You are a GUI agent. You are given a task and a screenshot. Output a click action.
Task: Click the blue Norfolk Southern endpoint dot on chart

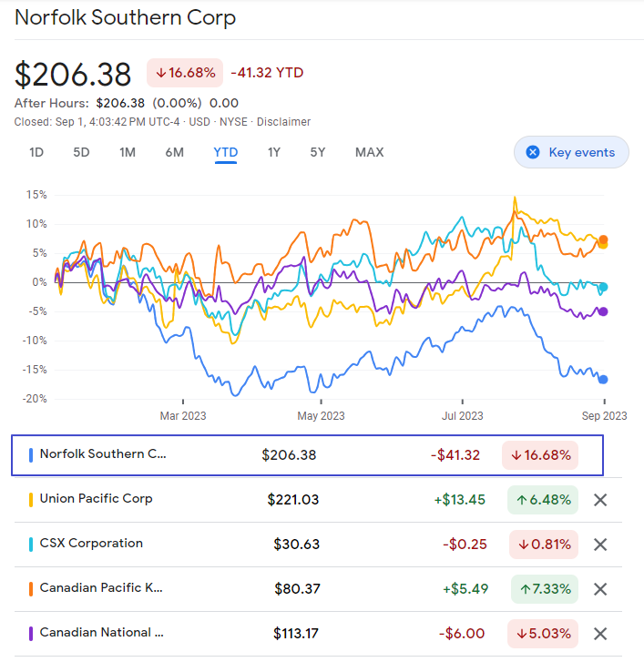coord(603,380)
